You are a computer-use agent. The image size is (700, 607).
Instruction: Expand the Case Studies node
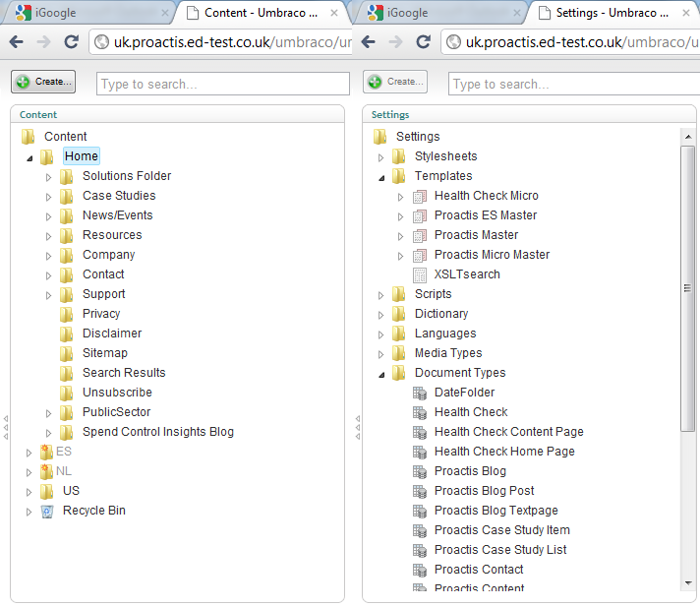pyautogui.click(x=48, y=198)
